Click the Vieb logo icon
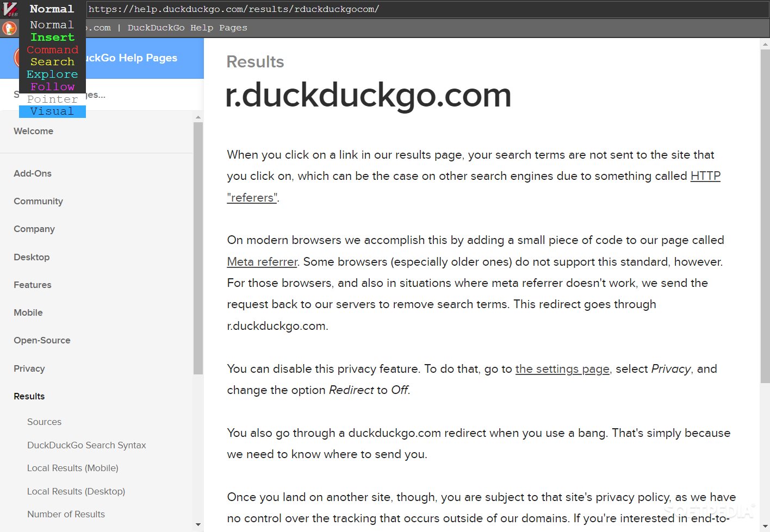This screenshot has width=770, height=532. coord(10,9)
